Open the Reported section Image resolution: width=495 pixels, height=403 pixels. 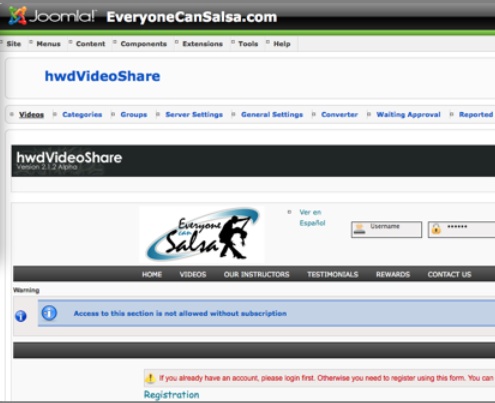pyautogui.click(x=476, y=115)
